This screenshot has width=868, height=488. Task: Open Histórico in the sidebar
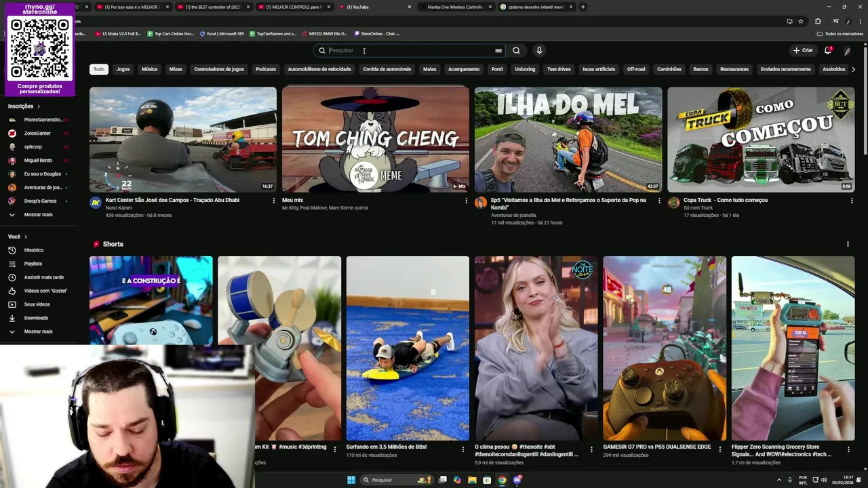[33, 250]
